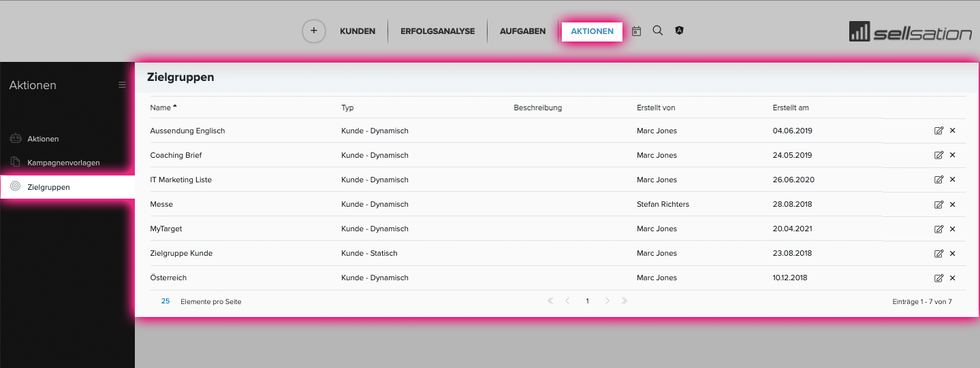Select page 1 in pagination
This screenshot has width=980, height=368.
(x=587, y=301)
